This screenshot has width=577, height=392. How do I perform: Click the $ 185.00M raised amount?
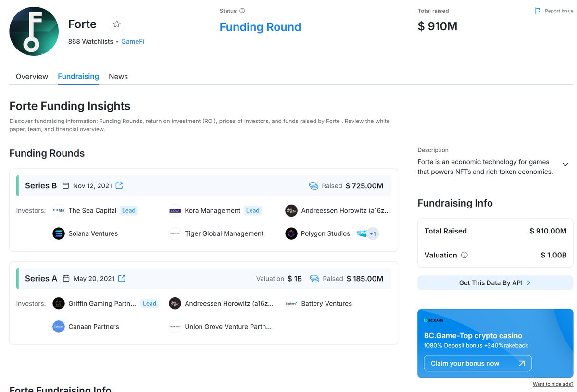(x=365, y=279)
